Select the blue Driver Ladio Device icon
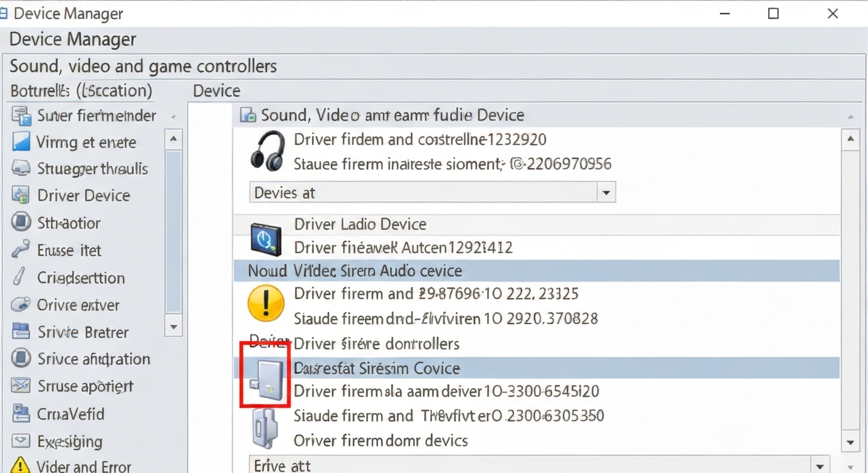Screen dimensions: 868x473 tap(266, 238)
